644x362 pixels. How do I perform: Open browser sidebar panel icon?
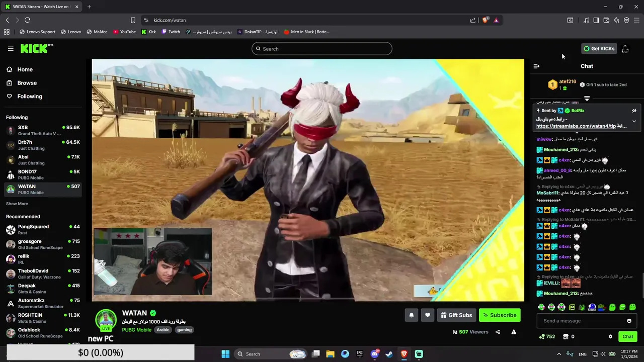[596, 20]
